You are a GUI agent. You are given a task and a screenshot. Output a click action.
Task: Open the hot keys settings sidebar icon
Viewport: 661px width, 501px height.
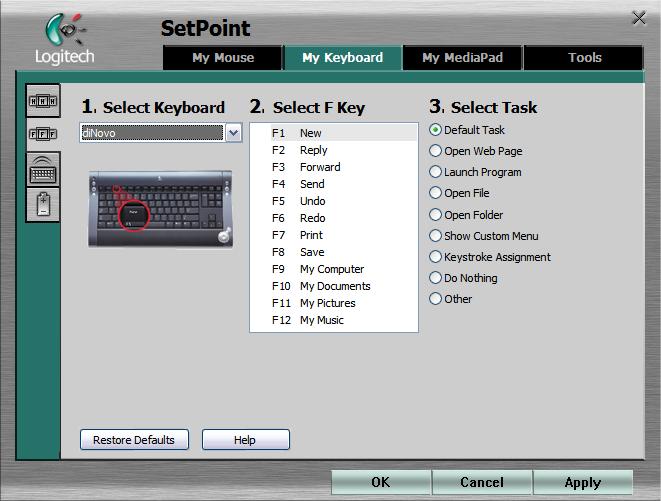(43, 100)
